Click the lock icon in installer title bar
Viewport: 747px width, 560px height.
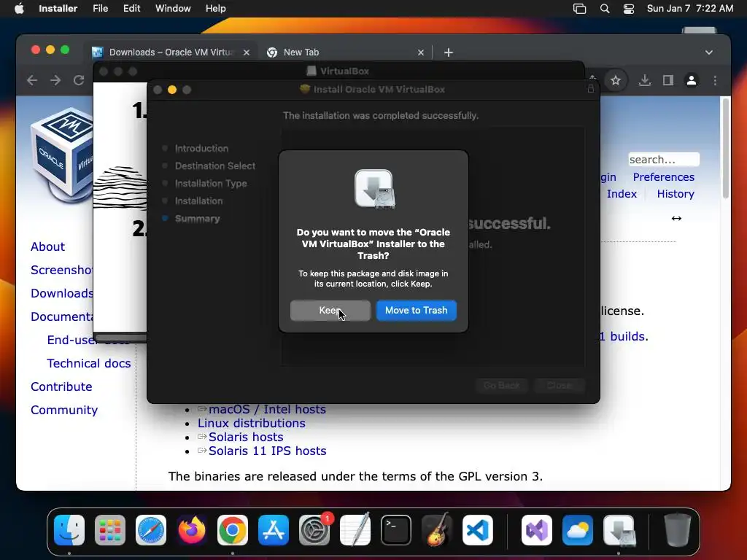point(591,89)
